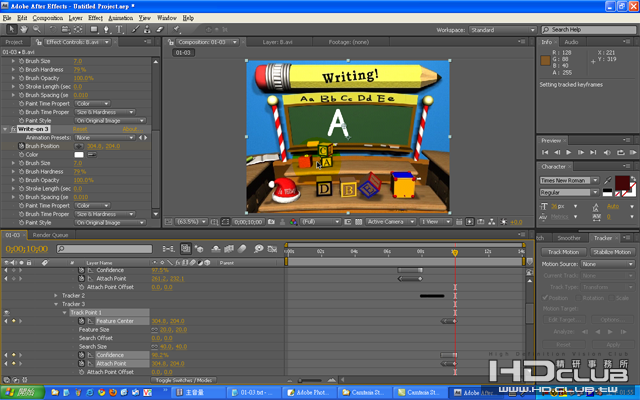640x400 pixels.
Task: Select the Rotation tool
Action: pos(52,29)
